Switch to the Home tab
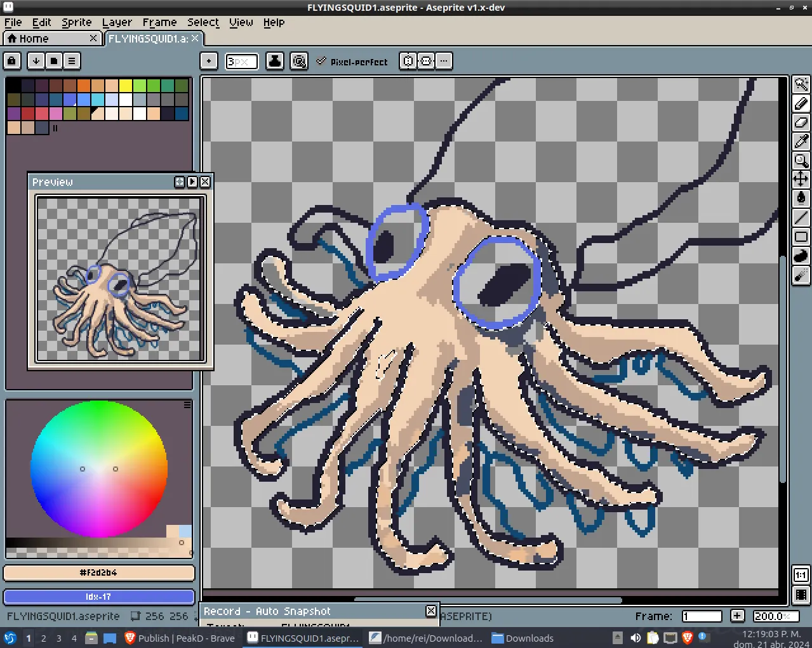 coord(52,39)
